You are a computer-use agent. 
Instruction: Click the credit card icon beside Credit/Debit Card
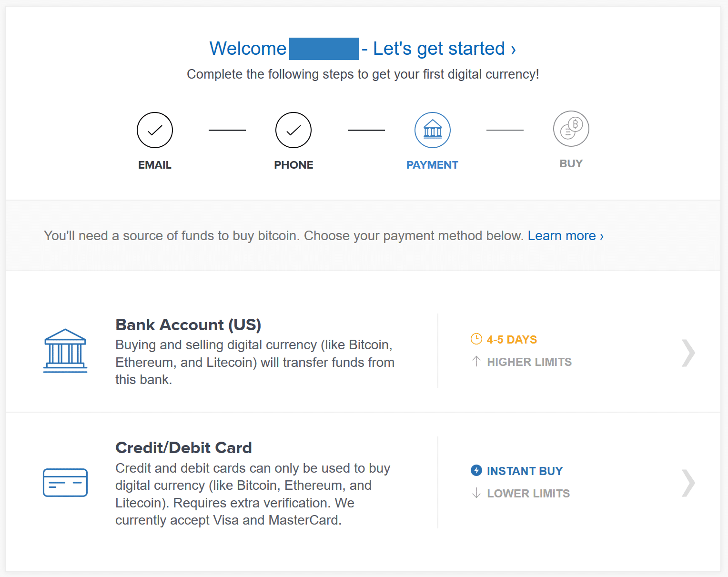click(x=65, y=483)
